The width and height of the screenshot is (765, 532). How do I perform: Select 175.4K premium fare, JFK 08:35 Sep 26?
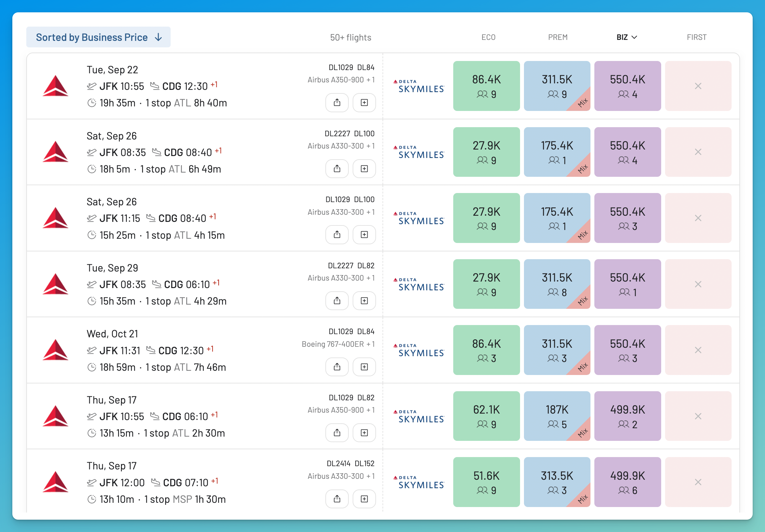557,152
